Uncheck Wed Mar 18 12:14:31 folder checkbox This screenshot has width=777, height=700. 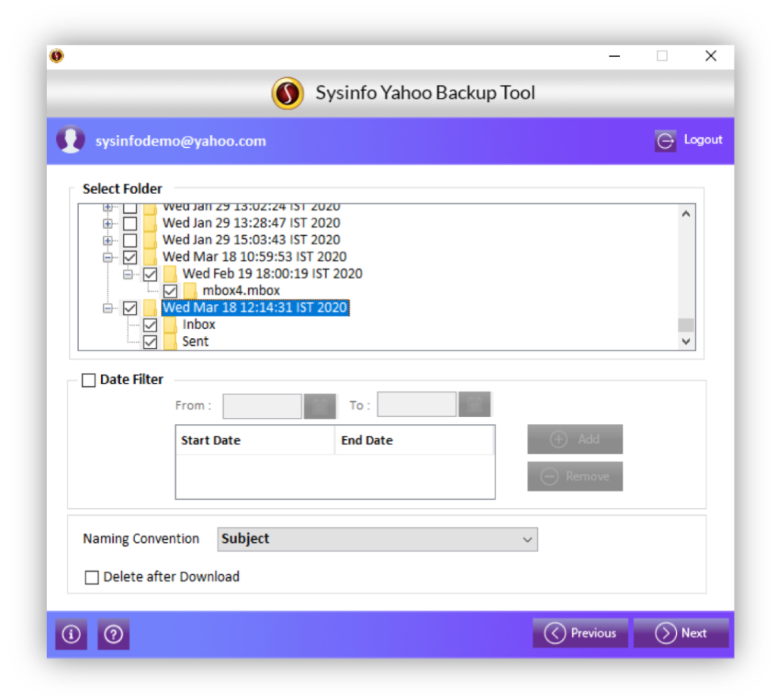131,308
